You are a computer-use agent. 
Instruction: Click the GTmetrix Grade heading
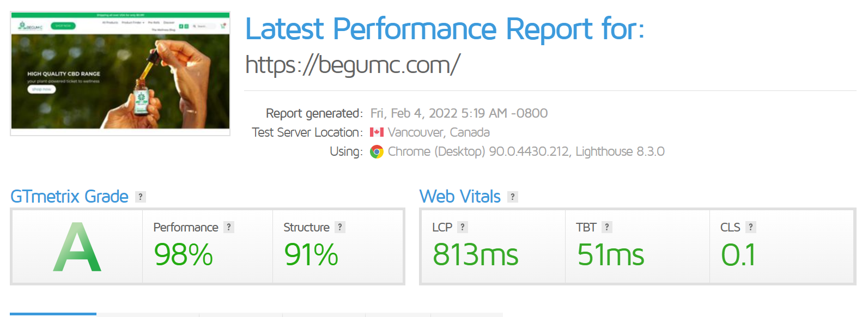(69, 197)
